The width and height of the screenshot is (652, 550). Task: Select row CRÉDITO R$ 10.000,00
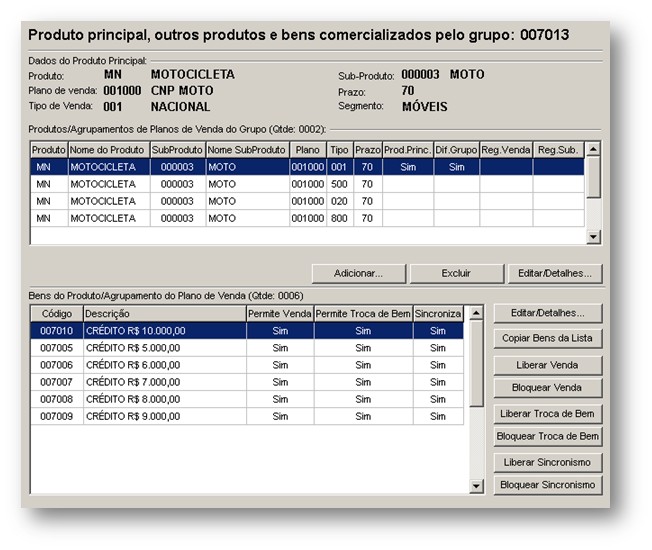pyautogui.click(x=247, y=331)
